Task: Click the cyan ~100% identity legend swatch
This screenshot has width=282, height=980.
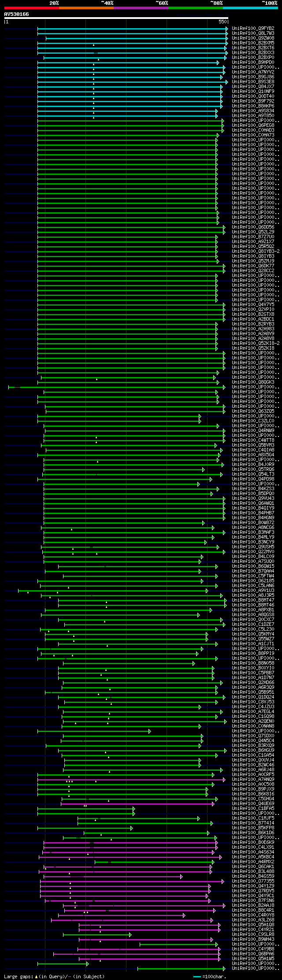Action: (250, 8)
